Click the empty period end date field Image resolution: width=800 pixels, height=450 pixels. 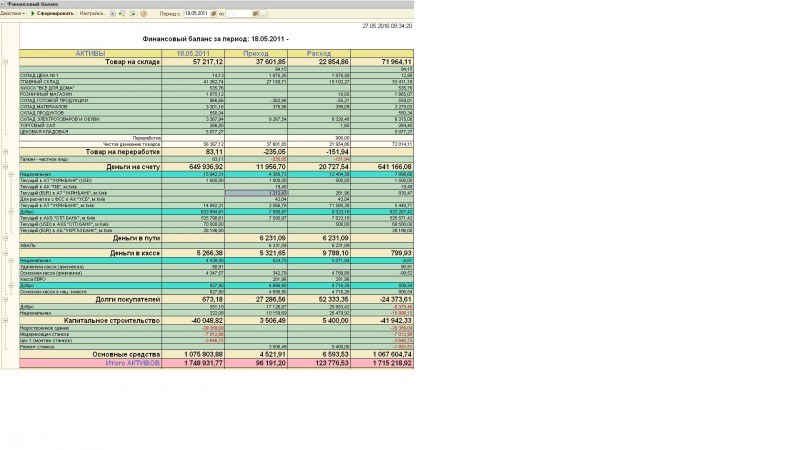(238, 13)
